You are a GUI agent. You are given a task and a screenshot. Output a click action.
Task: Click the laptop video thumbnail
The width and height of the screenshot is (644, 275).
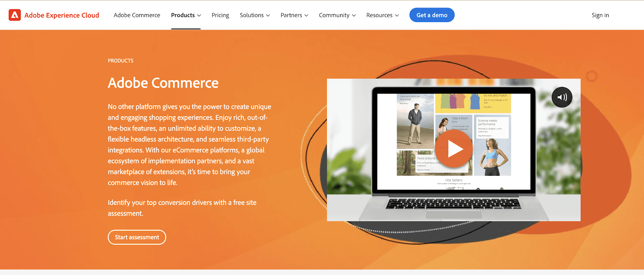454,150
